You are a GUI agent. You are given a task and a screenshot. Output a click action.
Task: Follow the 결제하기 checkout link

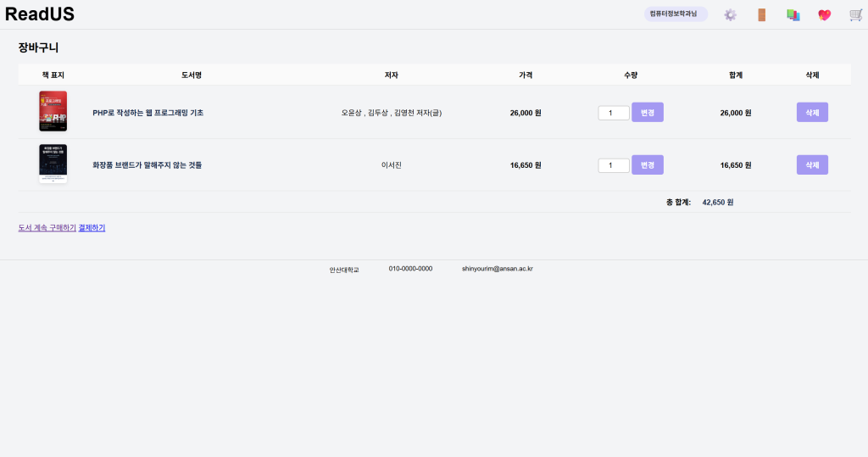92,228
